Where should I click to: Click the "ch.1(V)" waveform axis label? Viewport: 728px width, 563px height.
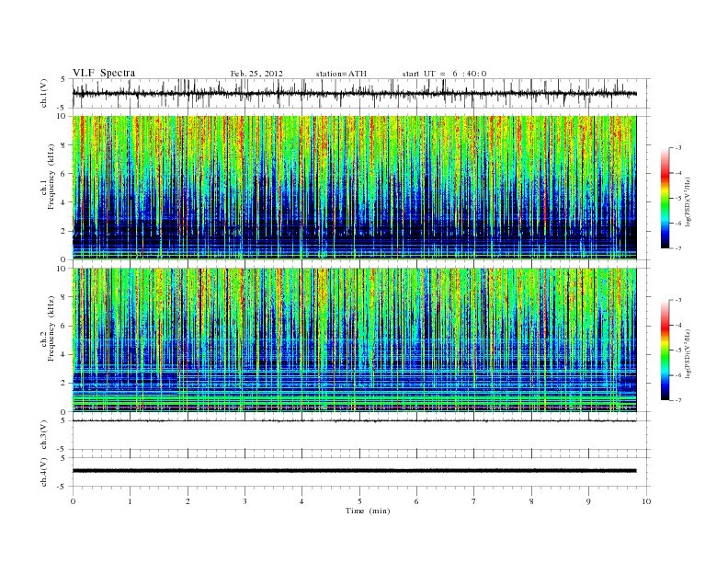[x=44, y=93]
